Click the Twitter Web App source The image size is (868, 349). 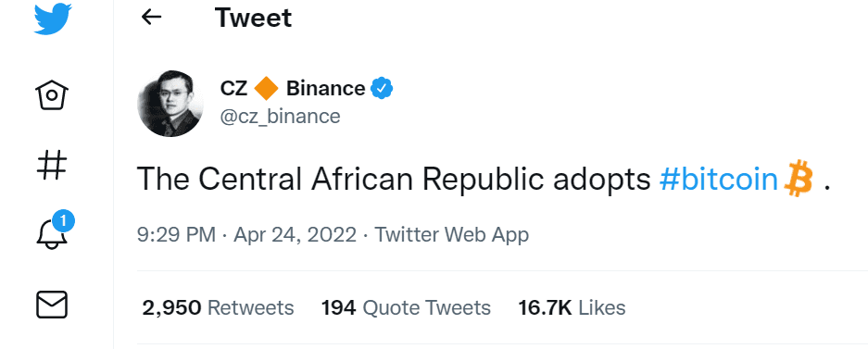point(452,235)
